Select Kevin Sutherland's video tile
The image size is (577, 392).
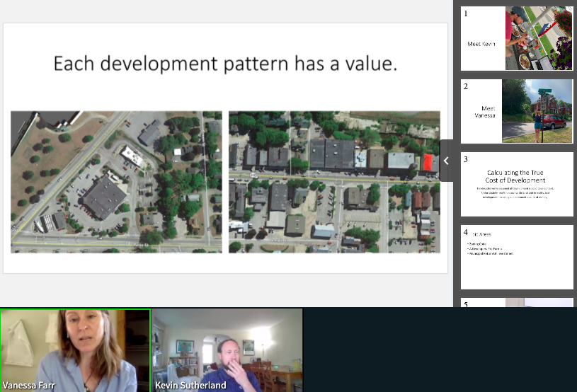pyautogui.click(x=227, y=350)
